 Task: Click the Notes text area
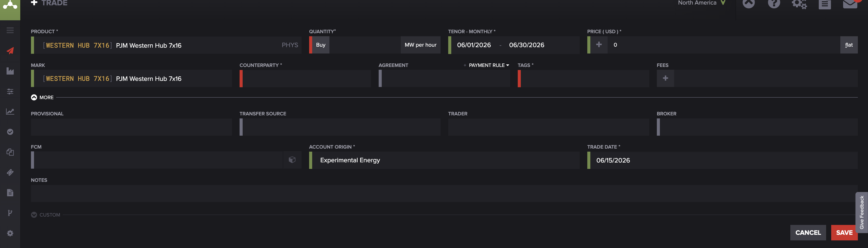pos(444,193)
